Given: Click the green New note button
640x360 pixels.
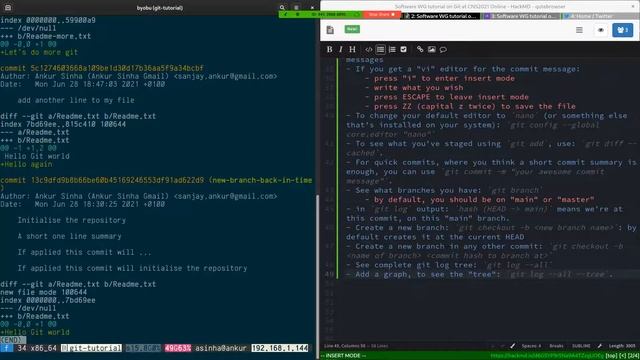Looking at the screenshot, I should pos(352,29).
